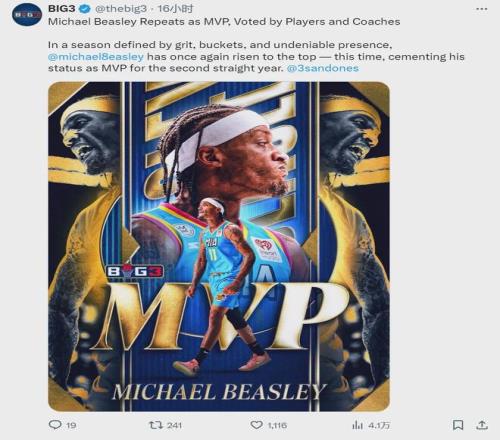Click the retweet icon
This screenshot has height=440, width=500.
156,425
